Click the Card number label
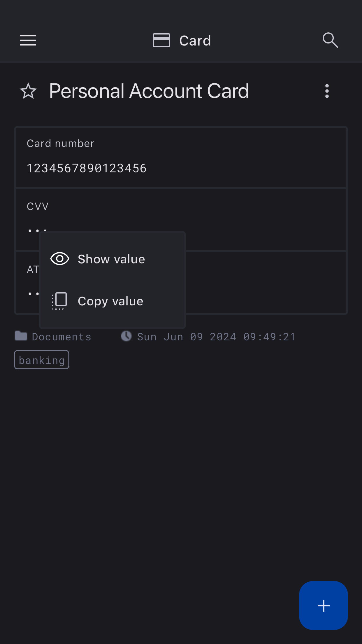 tap(61, 143)
